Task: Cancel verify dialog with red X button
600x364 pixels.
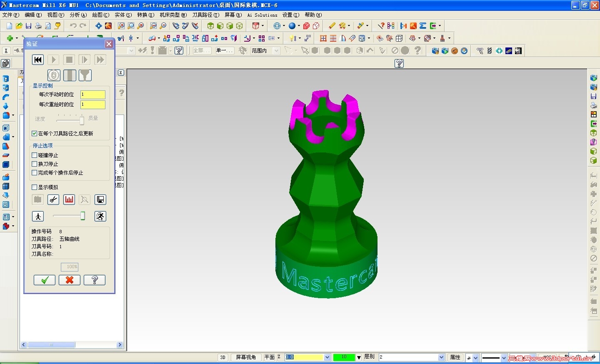Action: click(70, 280)
